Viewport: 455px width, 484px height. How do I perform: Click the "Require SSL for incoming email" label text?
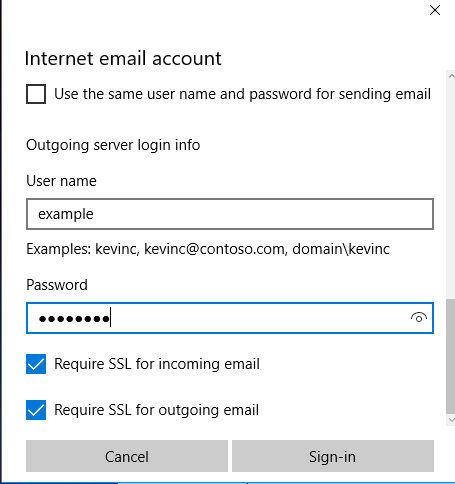coord(157,364)
